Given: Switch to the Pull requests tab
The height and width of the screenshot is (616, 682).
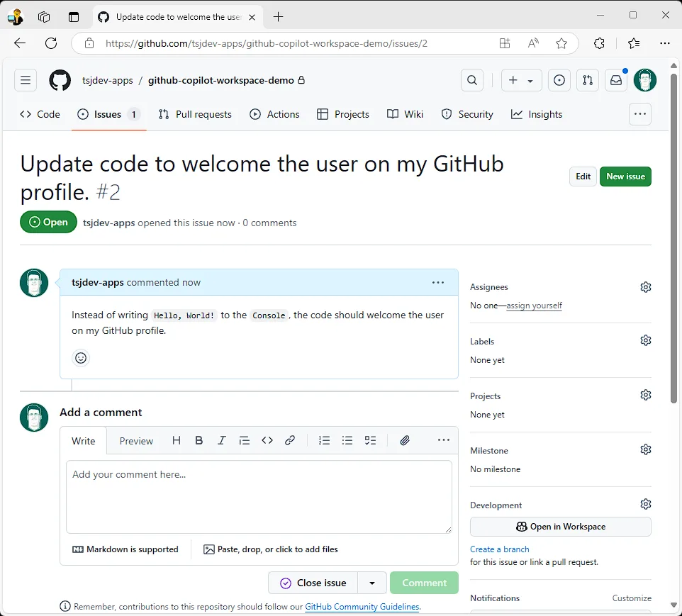Looking at the screenshot, I should (x=195, y=114).
